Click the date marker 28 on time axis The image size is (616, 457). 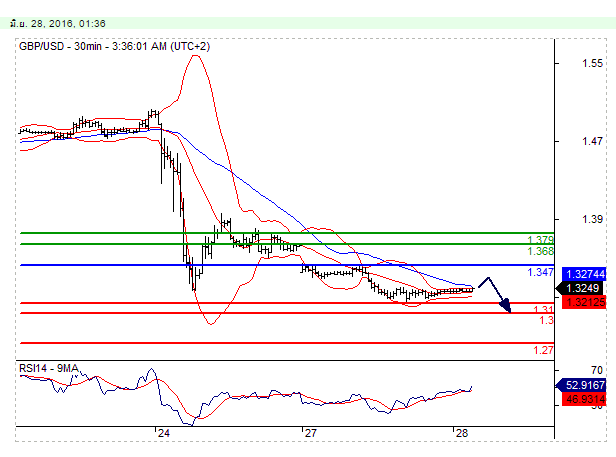point(462,433)
